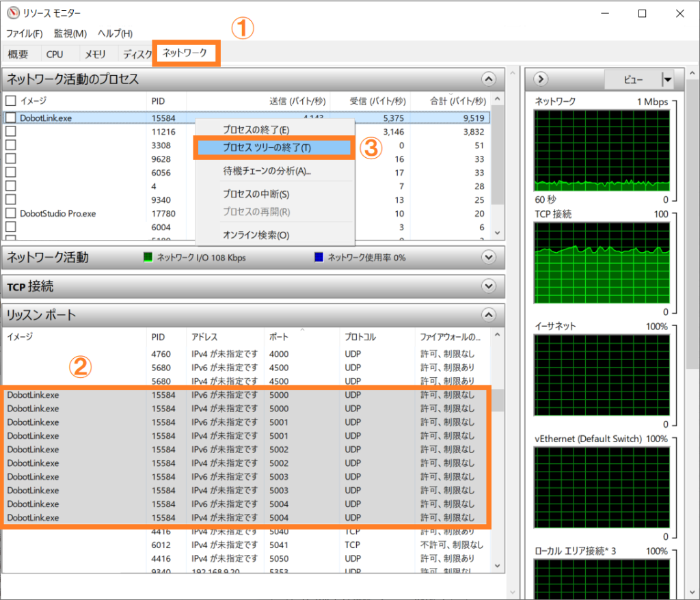Viewport: 700px width, 600px height.
Task: Click the vEthernet (Default Switch) graph
Action: (x=602, y=488)
